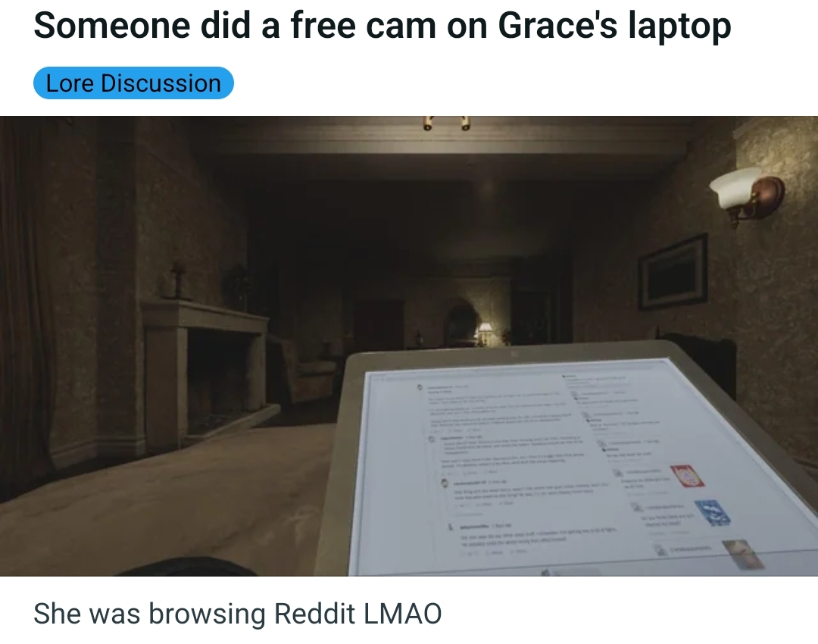
Task: Click the blue thumbnail on the laptop screen
Action: pyautogui.click(x=711, y=512)
